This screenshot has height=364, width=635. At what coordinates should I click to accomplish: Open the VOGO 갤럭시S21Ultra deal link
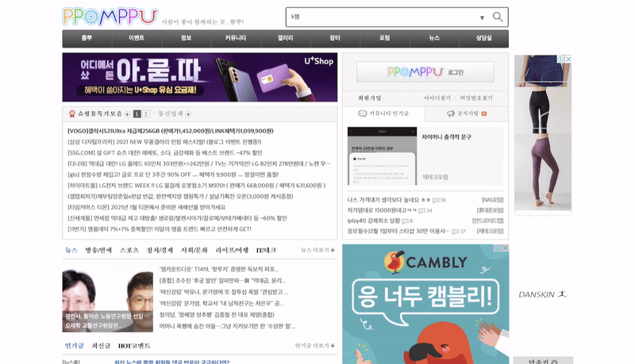[x=171, y=131]
